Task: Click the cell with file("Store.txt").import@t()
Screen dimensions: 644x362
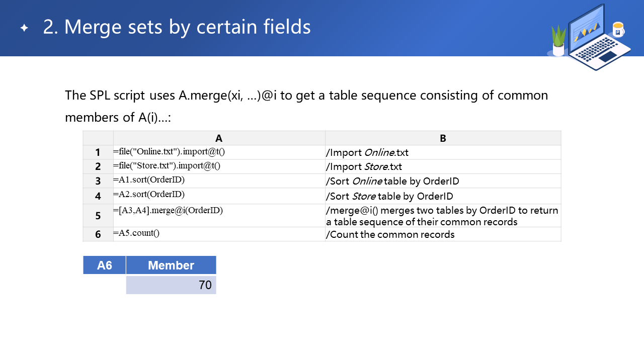Action: (x=219, y=166)
